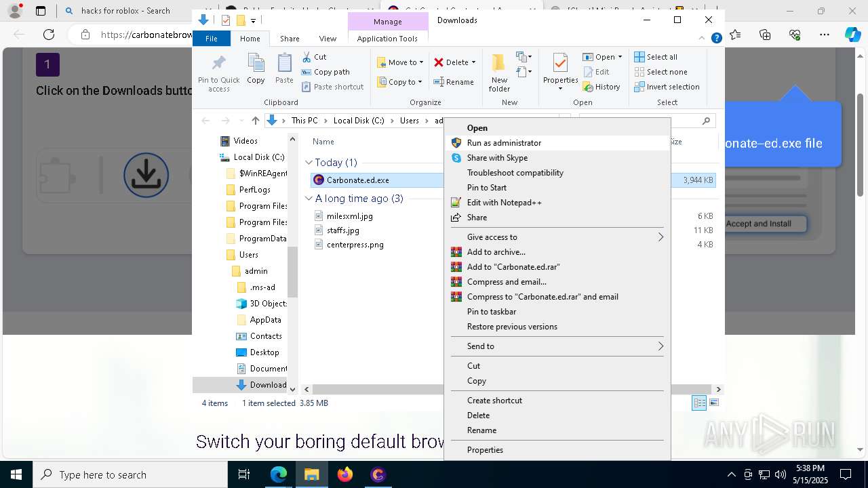The width and height of the screenshot is (868, 488).
Task: Select the centerpress.png file
Action: (355, 245)
